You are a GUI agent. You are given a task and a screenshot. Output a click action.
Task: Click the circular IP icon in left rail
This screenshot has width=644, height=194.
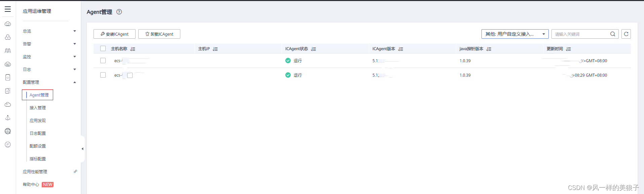(8, 145)
